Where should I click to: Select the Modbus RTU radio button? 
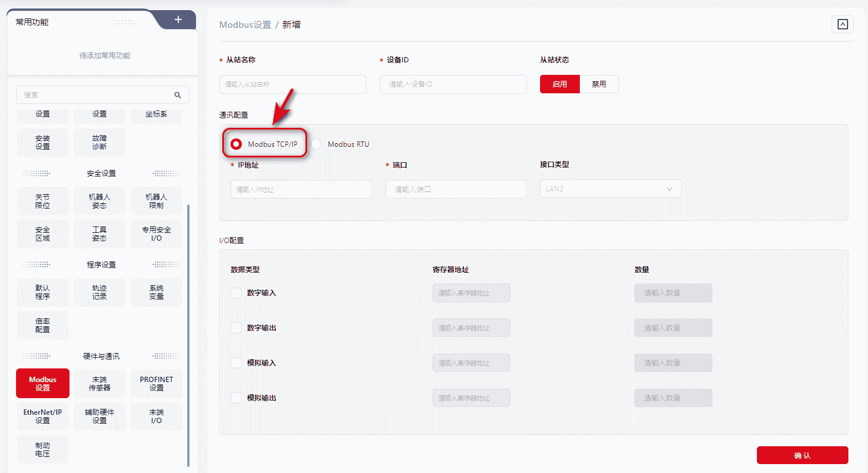click(317, 144)
